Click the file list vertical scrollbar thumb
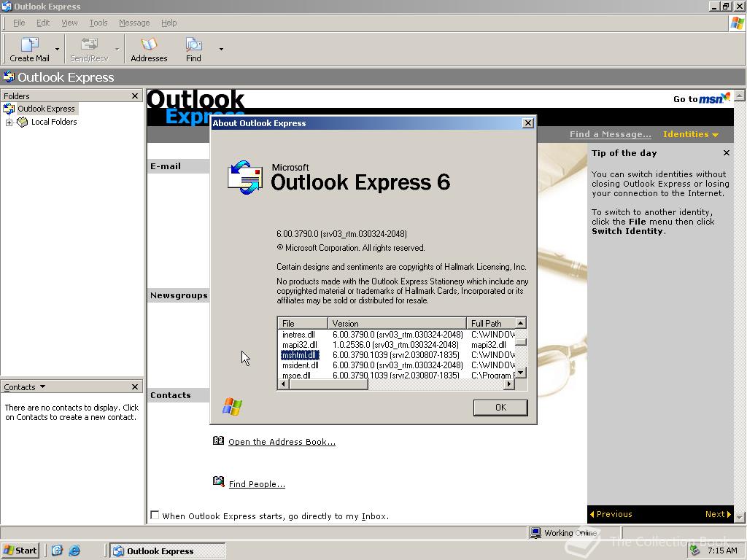The image size is (747, 560). [521, 342]
